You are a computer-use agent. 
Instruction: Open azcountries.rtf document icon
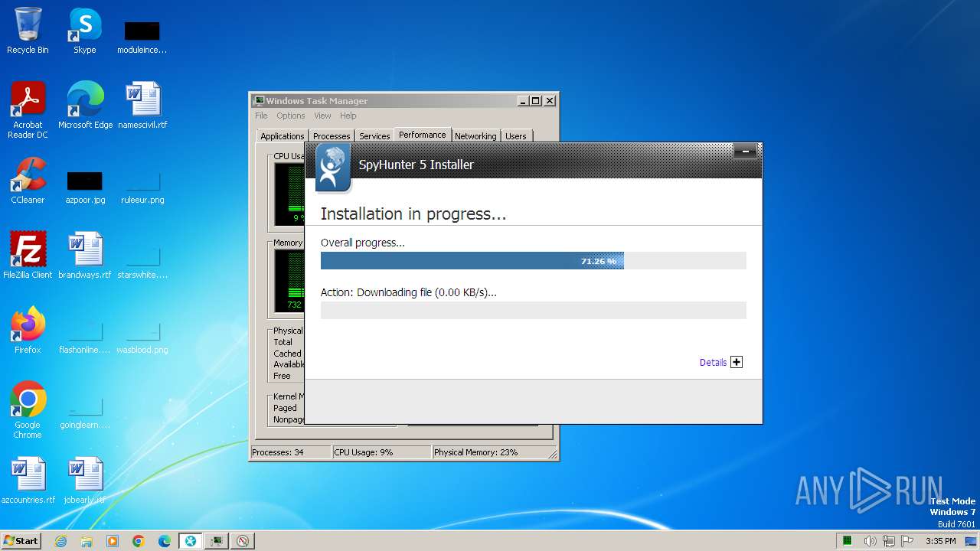point(28,481)
